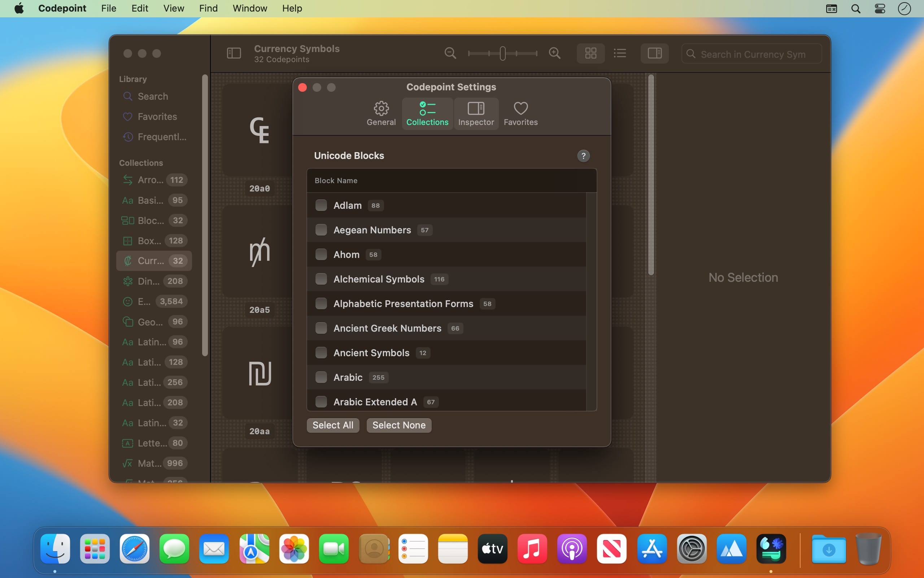Screen dimensions: 924x578
Task: Open Control Center in menu bar
Action: [880, 8]
